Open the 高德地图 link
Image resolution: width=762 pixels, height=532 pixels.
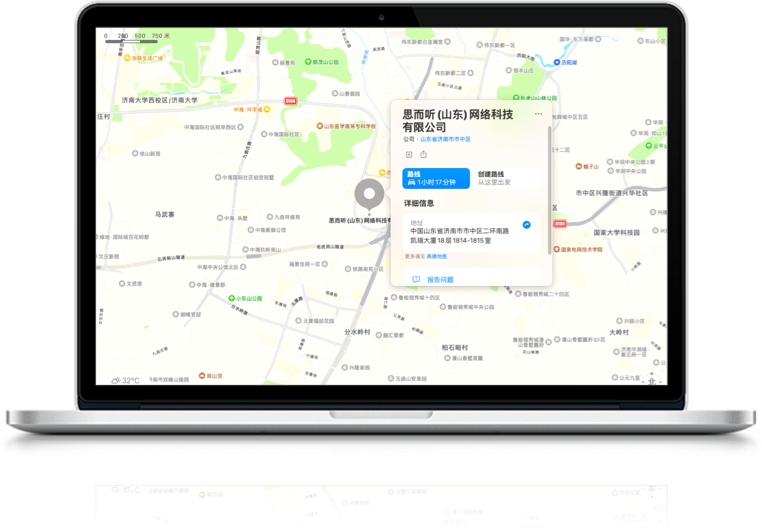[436, 256]
